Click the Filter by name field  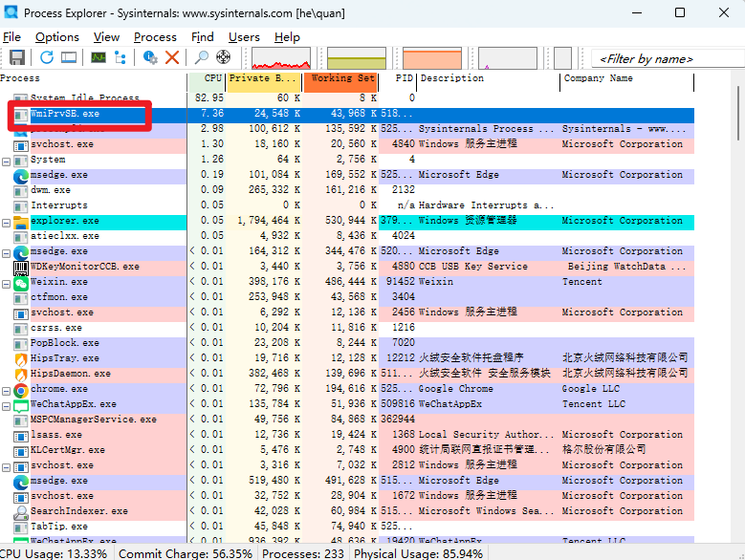coord(667,59)
